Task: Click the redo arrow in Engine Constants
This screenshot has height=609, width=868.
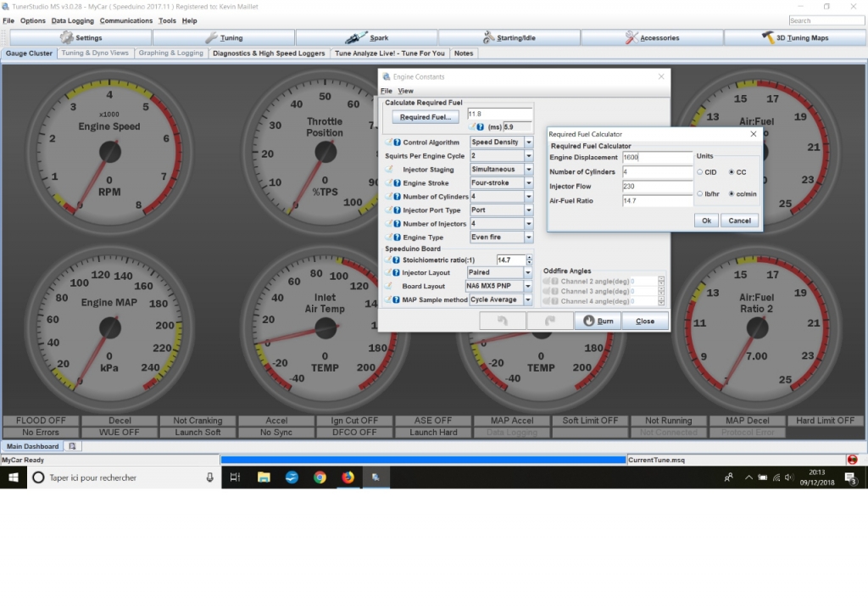Action: [x=549, y=321]
